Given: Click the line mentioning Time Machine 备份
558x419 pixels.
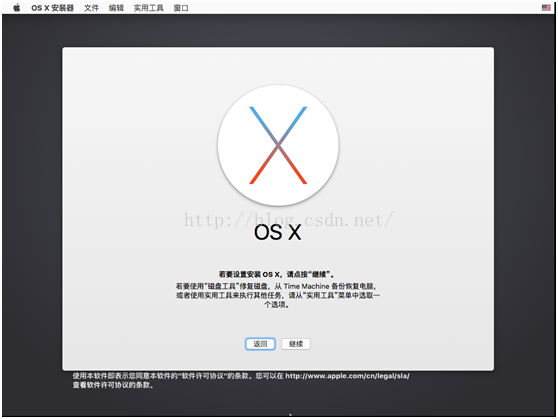Looking at the screenshot, I should (x=277, y=286).
